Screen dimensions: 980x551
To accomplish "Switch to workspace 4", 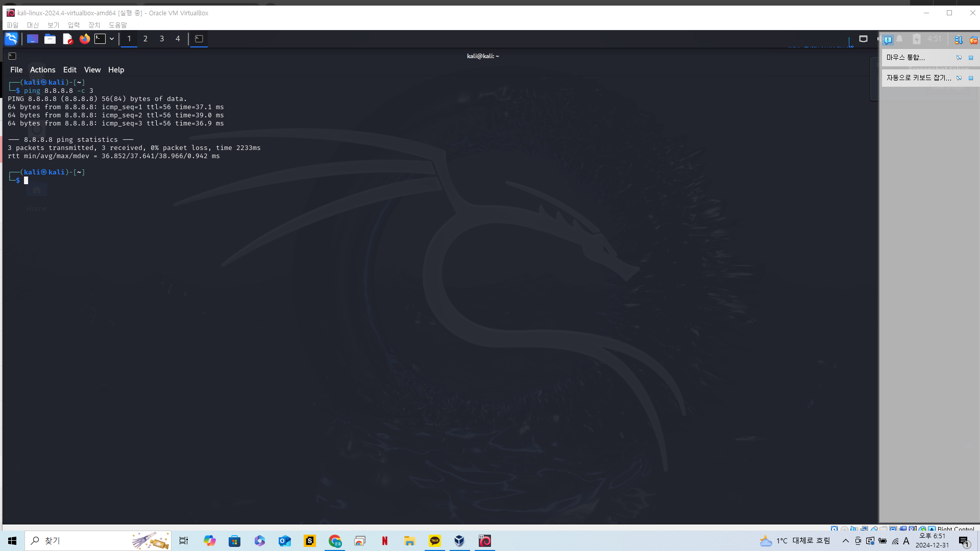I will click(x=178, y=39).
